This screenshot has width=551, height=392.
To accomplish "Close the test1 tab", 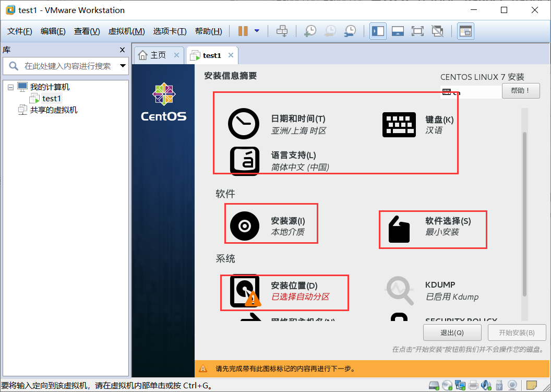I will point(231,55).
